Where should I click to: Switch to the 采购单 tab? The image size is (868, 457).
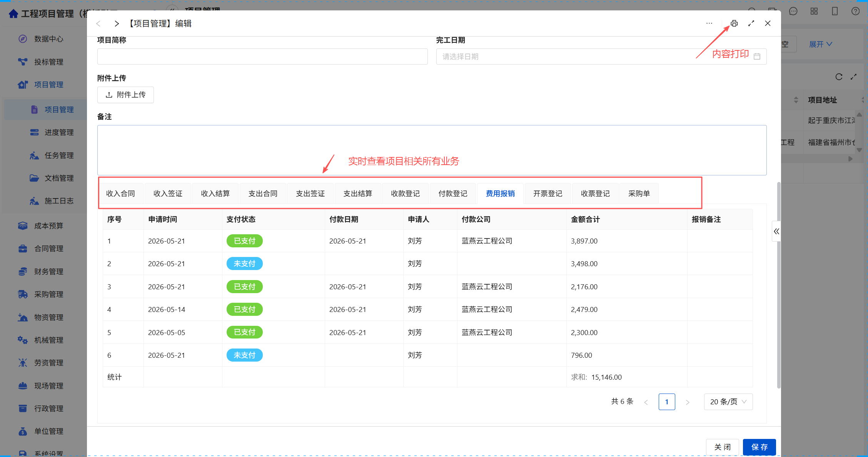tap(639, 193)
